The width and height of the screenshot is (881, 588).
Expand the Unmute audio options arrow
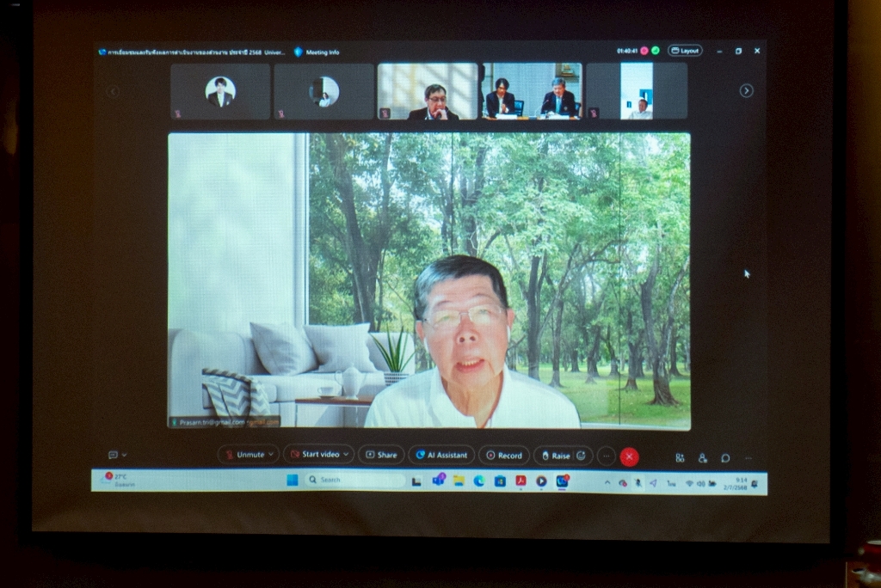point(272,455)
